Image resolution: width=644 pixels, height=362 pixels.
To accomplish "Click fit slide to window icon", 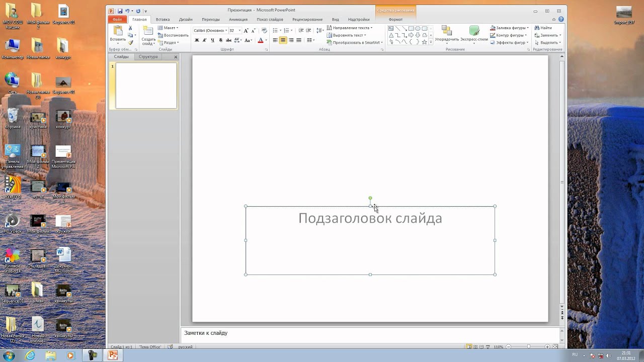I will (555, 347).
